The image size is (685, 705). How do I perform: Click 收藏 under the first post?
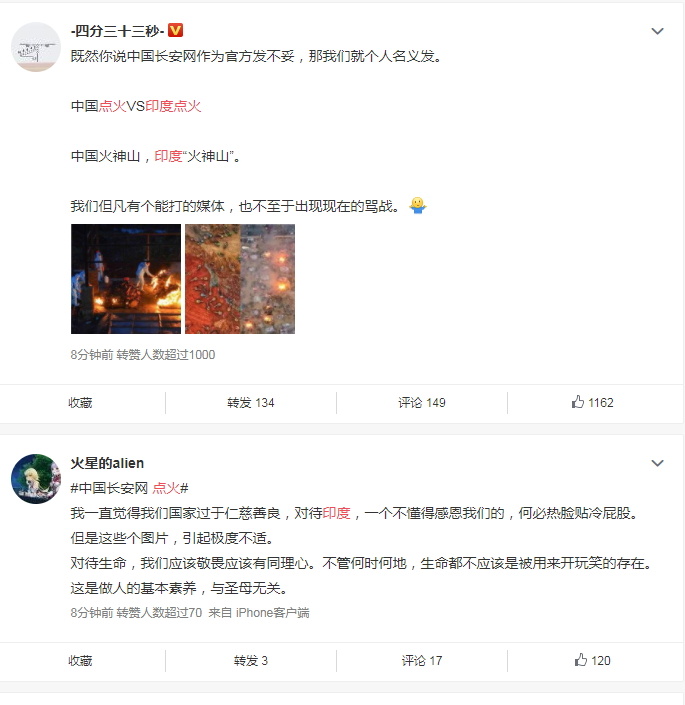pos(80,402)
